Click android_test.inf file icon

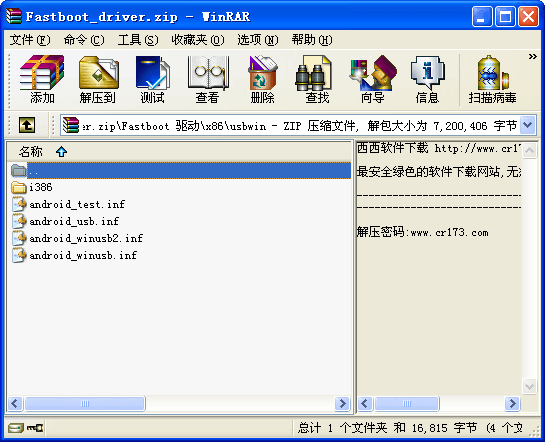19,204
